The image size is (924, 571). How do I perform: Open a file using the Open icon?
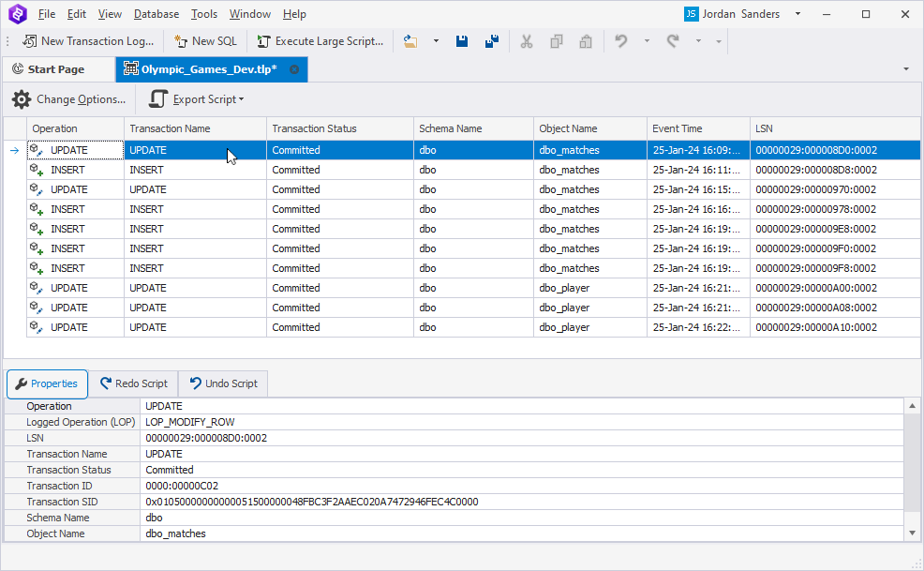pos(409,40)
